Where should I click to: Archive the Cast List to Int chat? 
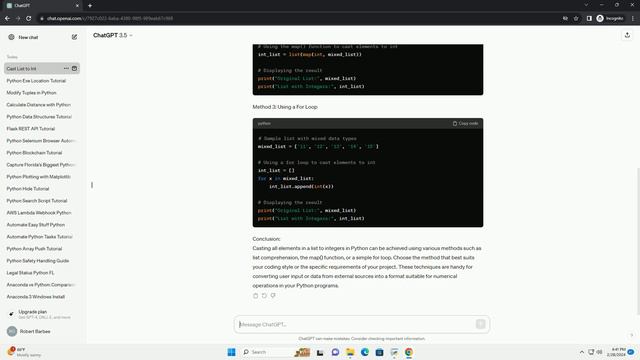[x=74, y=69]
